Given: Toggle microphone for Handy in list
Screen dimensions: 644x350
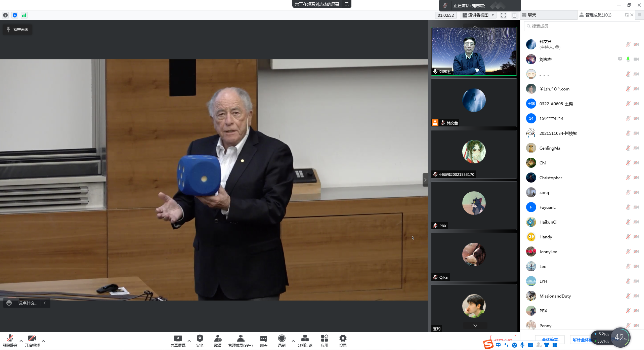Looking at the screenshot, I should click(628, 237).
